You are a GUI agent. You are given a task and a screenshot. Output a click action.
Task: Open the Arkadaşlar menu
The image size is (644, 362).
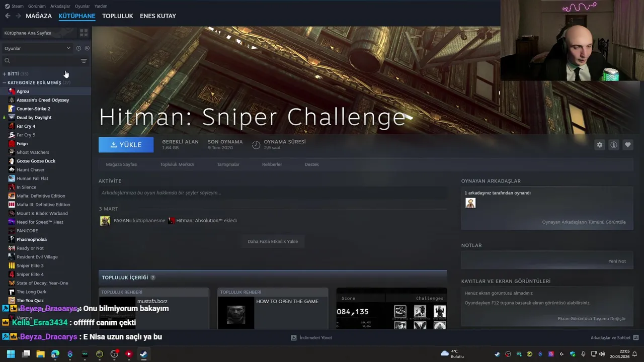60,6
